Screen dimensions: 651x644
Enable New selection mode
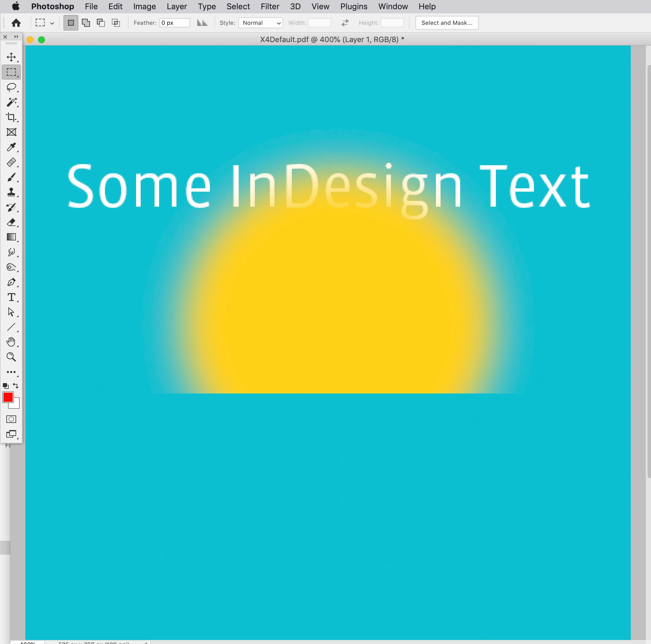tap(71, 23)
